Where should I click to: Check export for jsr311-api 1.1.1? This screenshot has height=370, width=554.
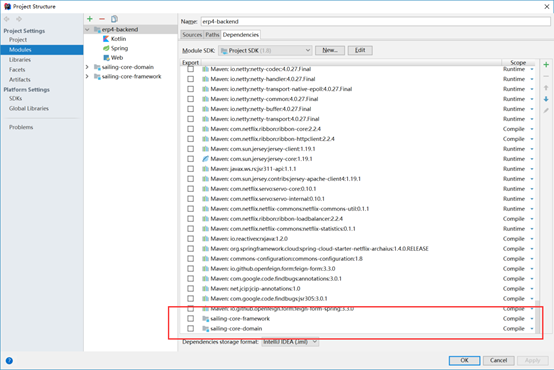click(x=190, y=169)
